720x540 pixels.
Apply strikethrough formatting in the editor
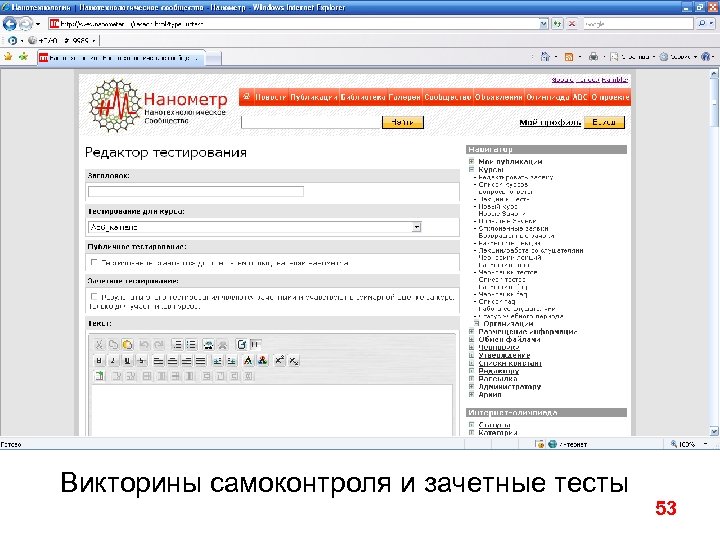141,361
